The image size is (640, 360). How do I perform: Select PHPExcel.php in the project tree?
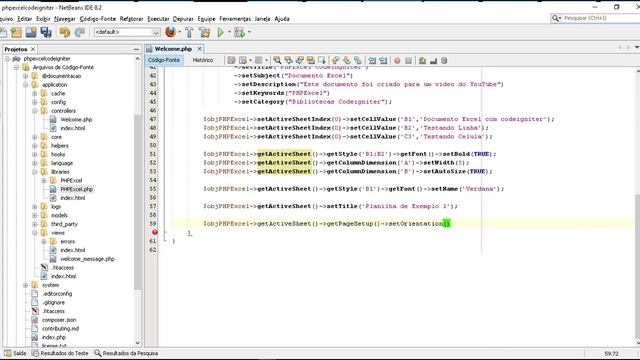click(x=76, y=189)
